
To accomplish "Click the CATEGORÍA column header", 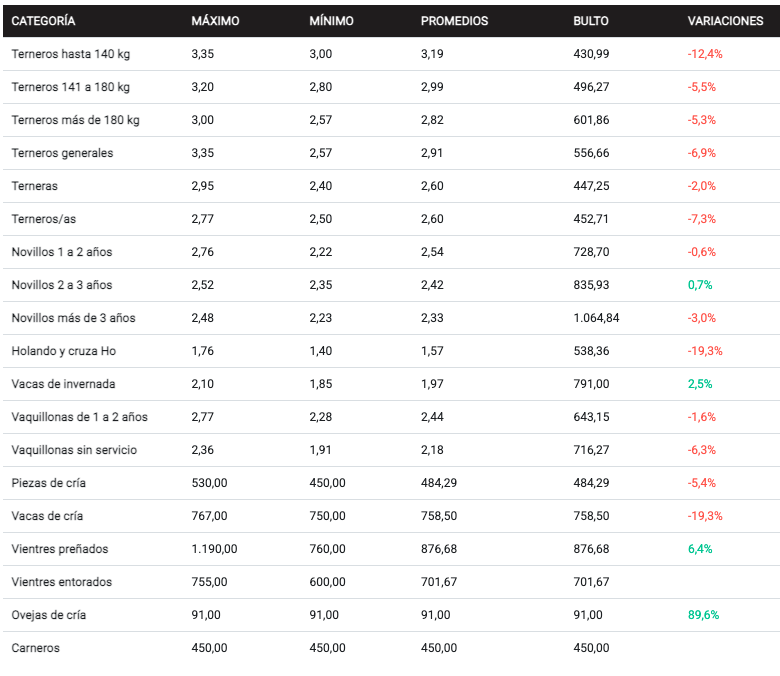I will click(x=43, y=21).
